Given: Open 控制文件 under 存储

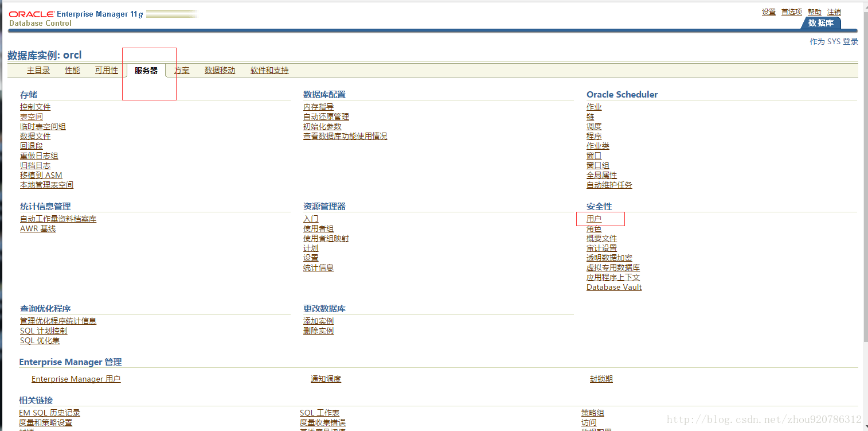Looking at the screenshot, I should tap(36, 107).
